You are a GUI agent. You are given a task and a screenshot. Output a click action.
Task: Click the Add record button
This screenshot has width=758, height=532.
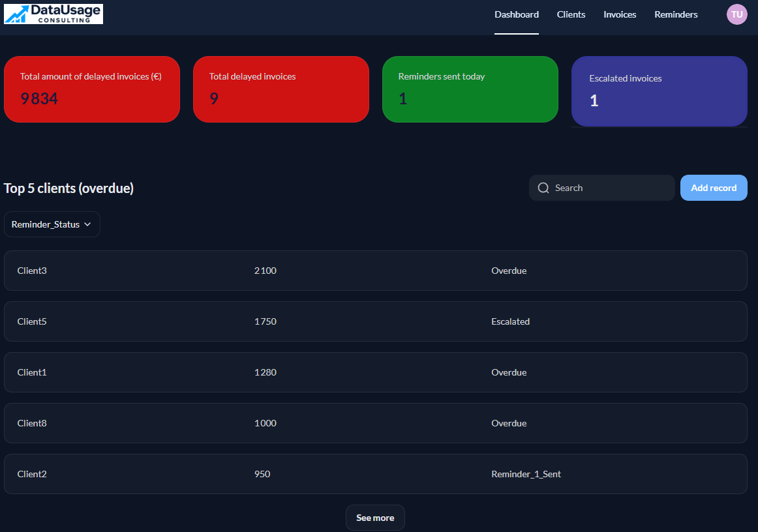coord(714,188)
